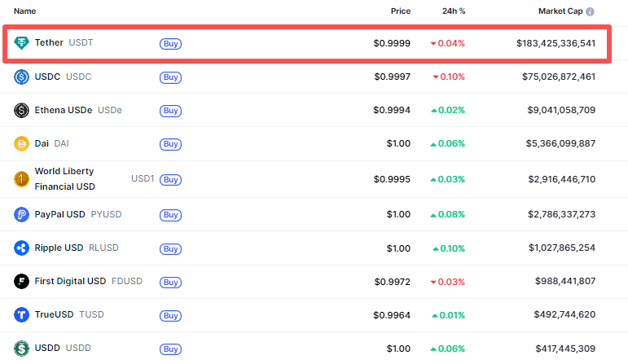Open the Ripple USD name link
Screen dimensions: 628x364
coord(59,248)
